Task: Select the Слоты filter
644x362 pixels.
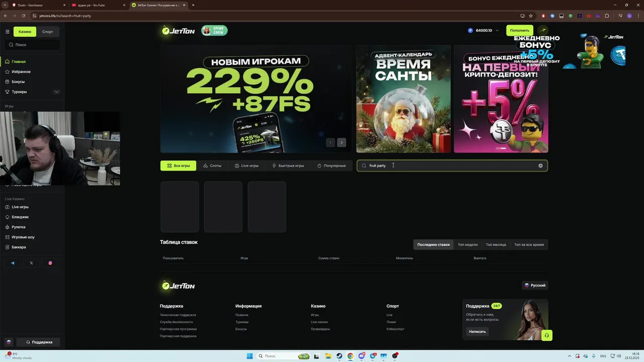Action: pyautogui.click(x=212, y=165)
